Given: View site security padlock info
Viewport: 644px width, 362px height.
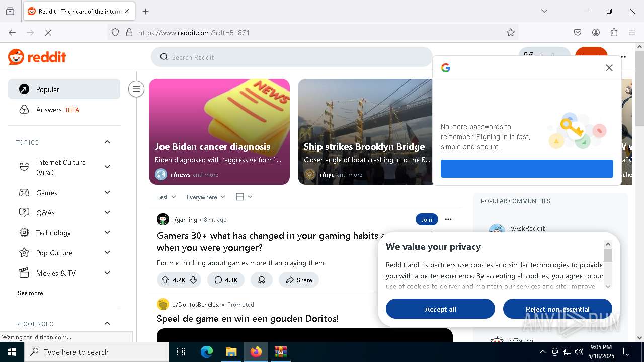Looking at the screenshot, I should click(x=129, y=32).
